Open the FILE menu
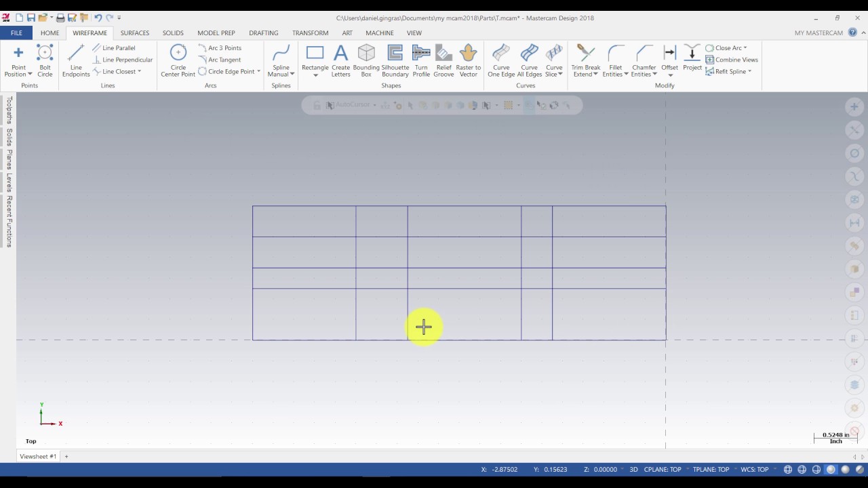Screen dimensions: 868x488 pos(16,33)
